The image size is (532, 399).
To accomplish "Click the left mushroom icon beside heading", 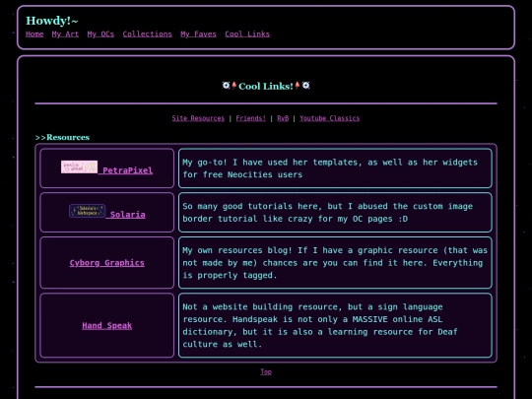I will (x=233, y=85).
